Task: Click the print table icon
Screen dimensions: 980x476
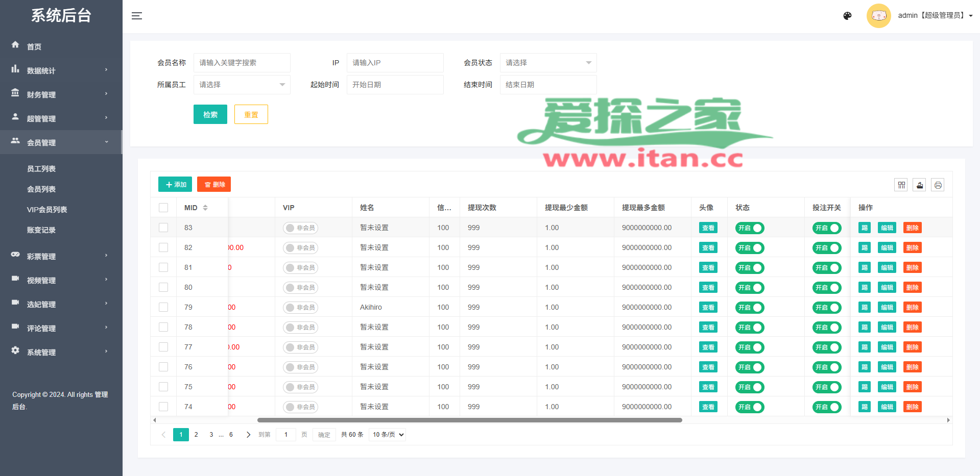Action: (x=938, y=185)
